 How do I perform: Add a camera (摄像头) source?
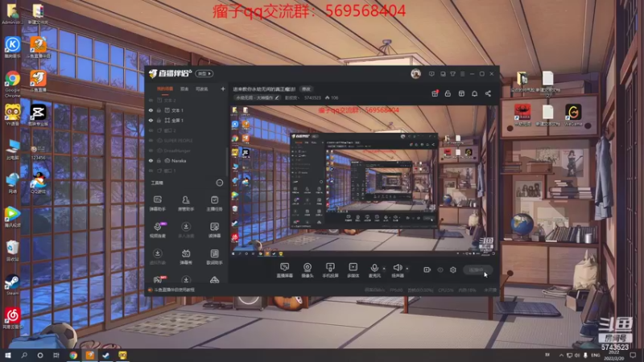coord(308,270)
